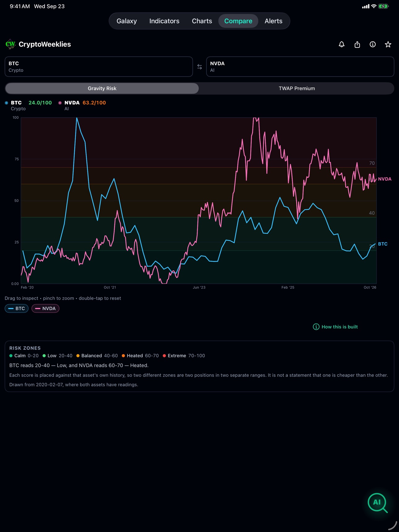Screen dimensions: 399x532
Task: Tap the Heated 60-70 zone legend
Action: [140, 356]
